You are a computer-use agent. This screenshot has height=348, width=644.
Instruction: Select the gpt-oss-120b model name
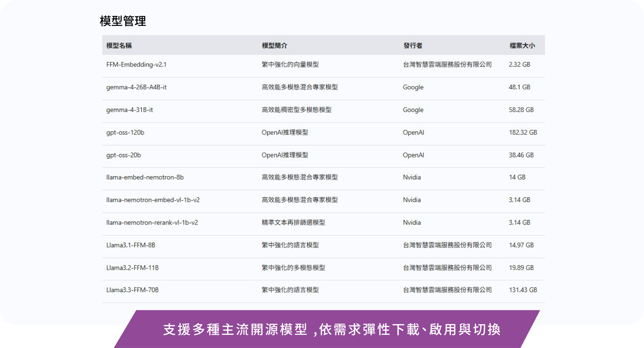point(125,133)
